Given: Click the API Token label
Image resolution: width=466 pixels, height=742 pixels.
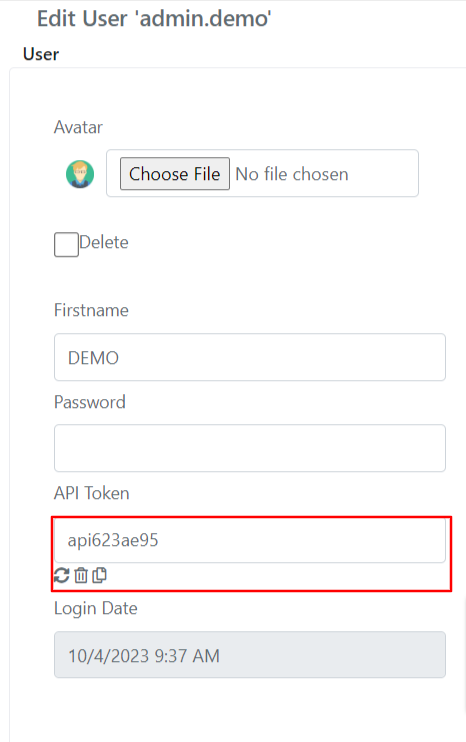Looking at the screenshot, I should tap(92, 494).
